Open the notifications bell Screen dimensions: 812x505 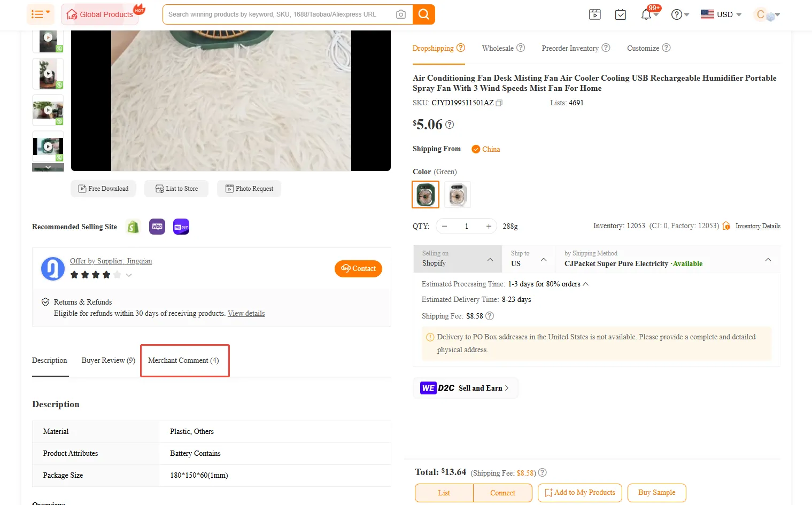coord(646,14)
